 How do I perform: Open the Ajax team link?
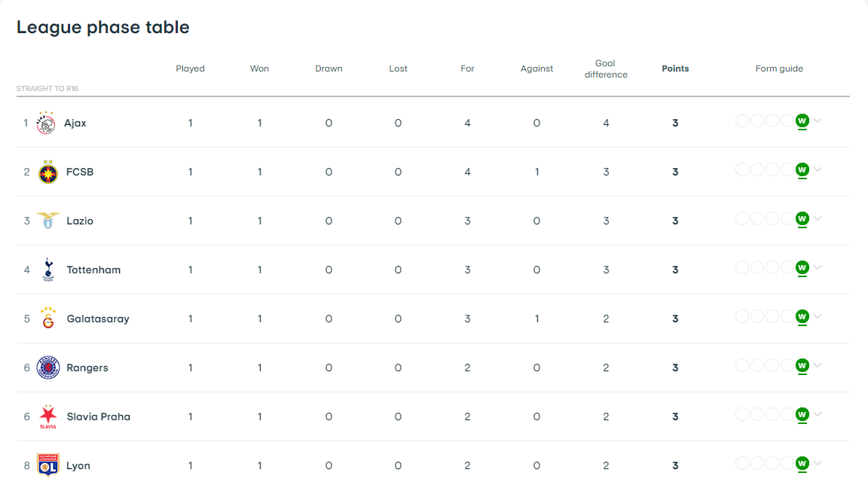75,123
